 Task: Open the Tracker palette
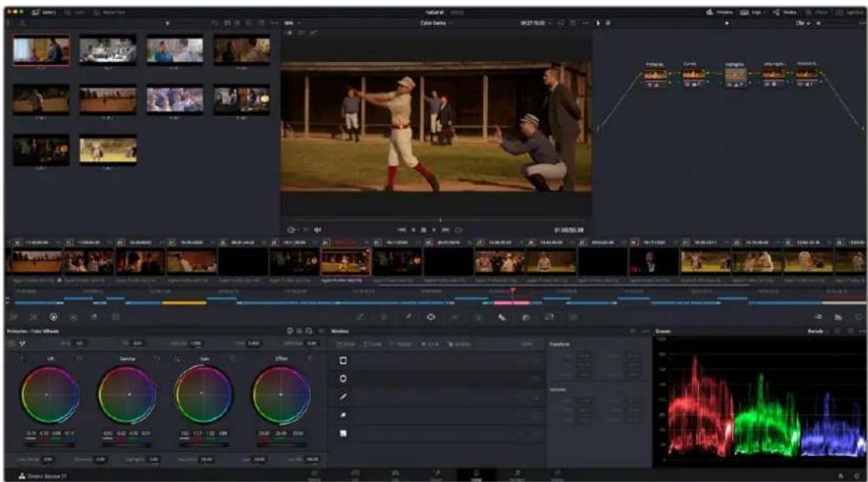click(x=454, y=317)
